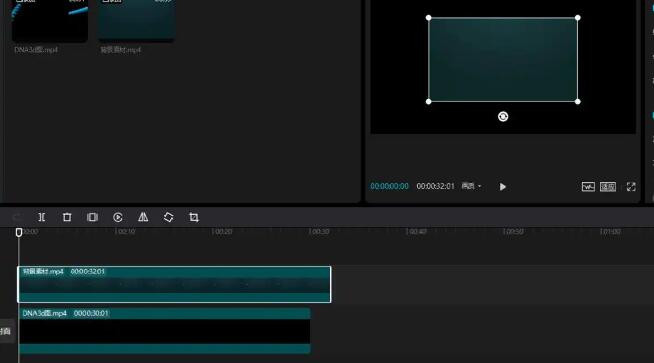Screen dimensions: 654x363
Task: Open the waveform scope button under preview
Action: coord(588,187)
